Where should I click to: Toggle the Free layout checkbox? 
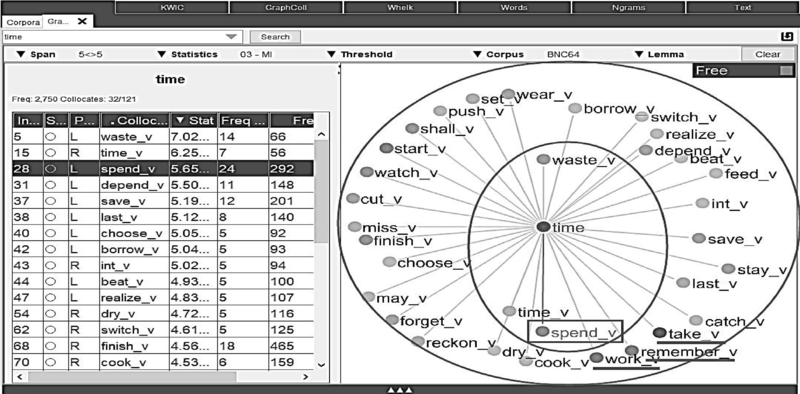point(786,71)
